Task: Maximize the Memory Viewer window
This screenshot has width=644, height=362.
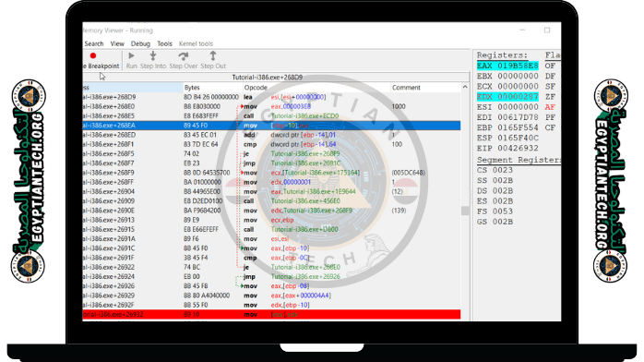Action: [547, 30]
